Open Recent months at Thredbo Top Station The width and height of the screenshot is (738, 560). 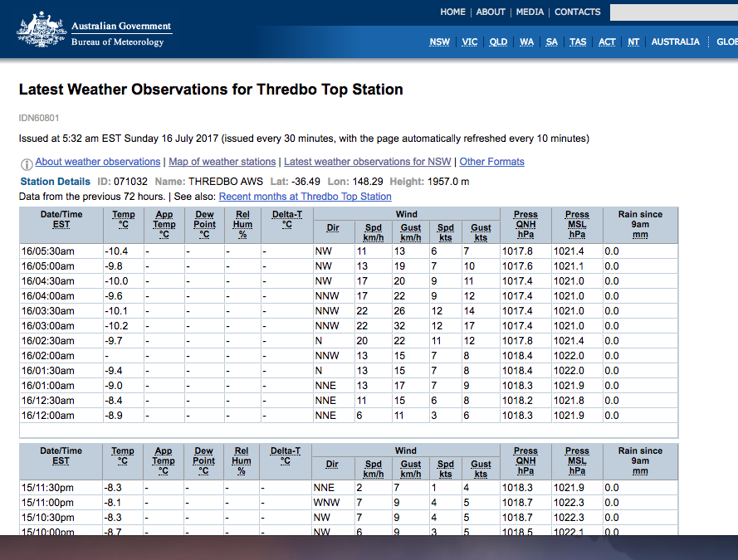click(x=305, y=197)
